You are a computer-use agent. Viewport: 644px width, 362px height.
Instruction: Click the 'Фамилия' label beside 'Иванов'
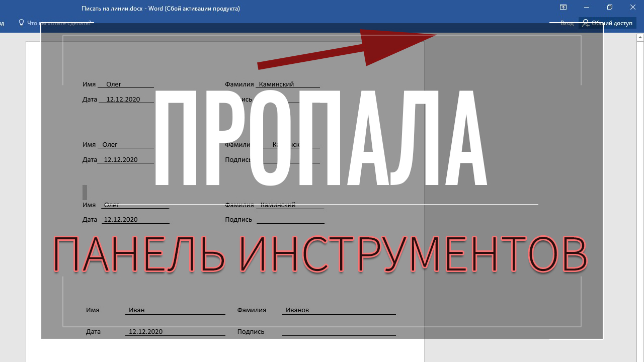pos(252,310)
